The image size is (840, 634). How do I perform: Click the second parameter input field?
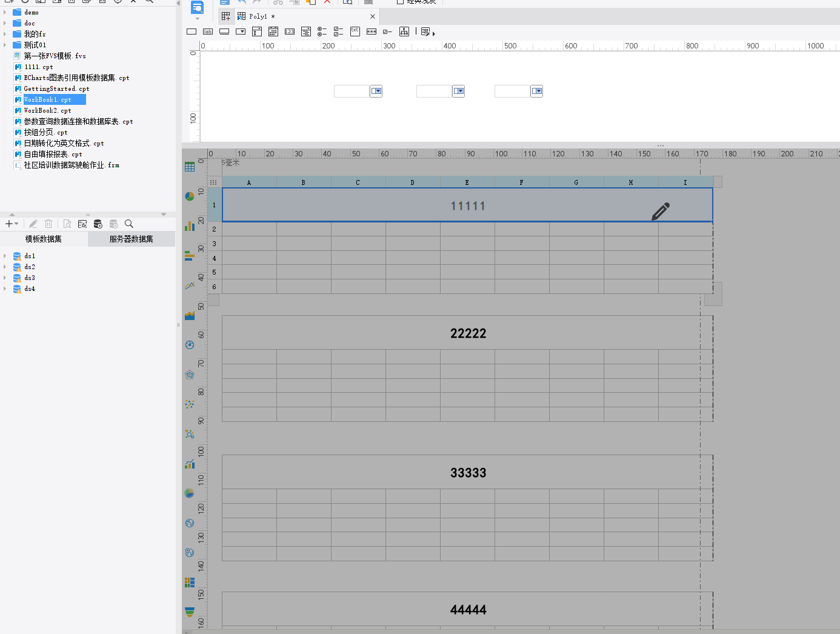tap(434, 91)
